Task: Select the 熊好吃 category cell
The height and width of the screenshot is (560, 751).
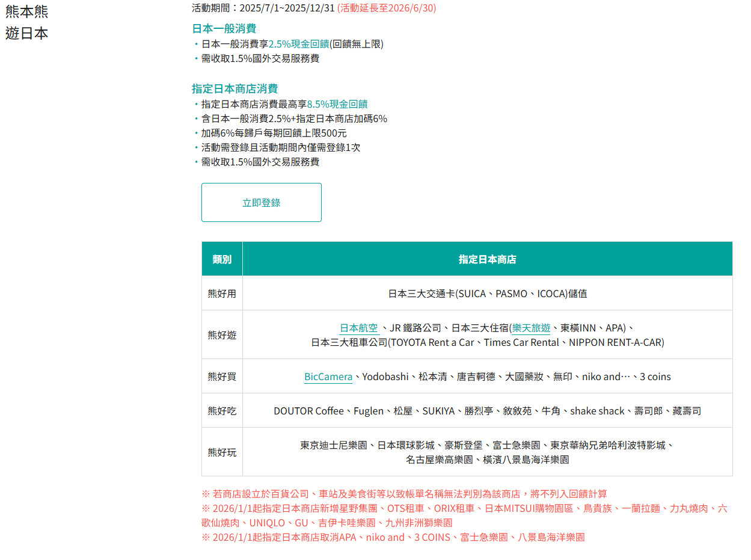Action: (x=222, y=411)
